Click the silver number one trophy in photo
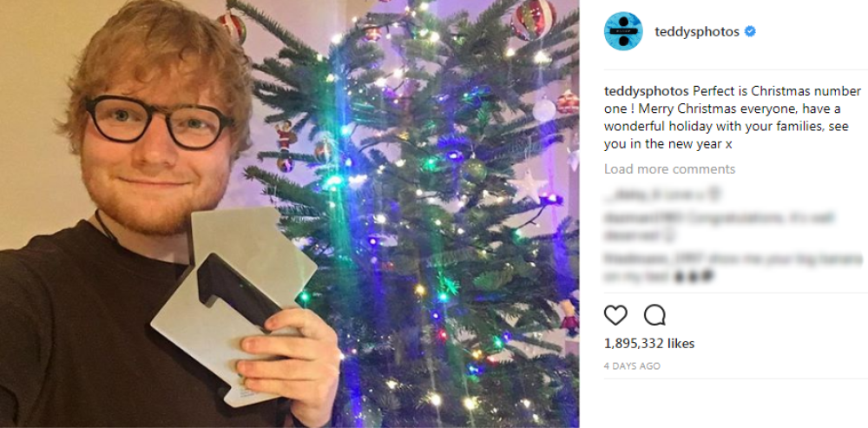The width and height of the screenshot is (868, 428). click(x=234, y=304)
